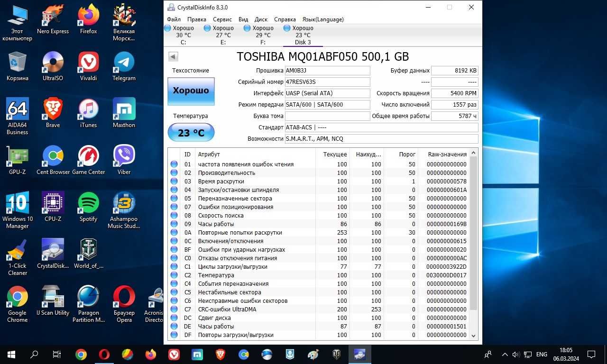This screenshot has height=364, width=607.
Task: Click the Spotify desktop icon
Action: point(88,207)
